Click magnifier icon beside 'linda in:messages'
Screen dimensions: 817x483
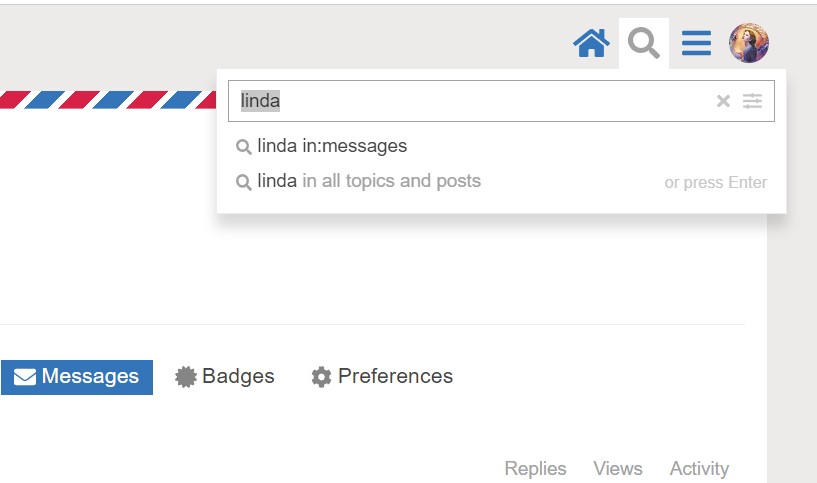(x=243, y=147)
